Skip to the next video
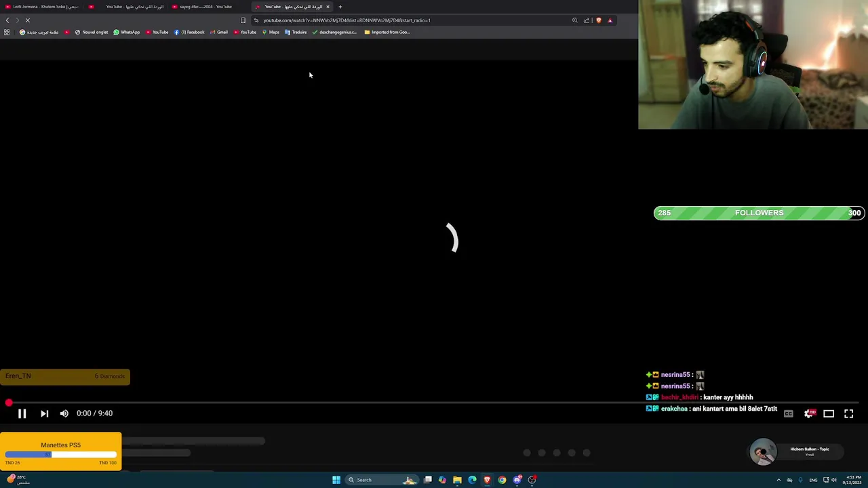This screenshot has height=488, width=868. pyautogui.click(x=44, y=413)
